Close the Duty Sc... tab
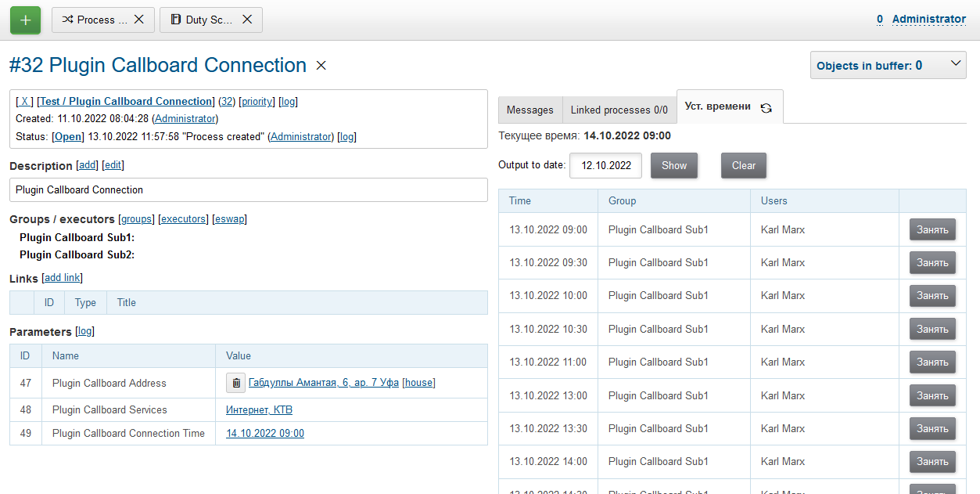980x494 pixels. (x=247, y=20)
